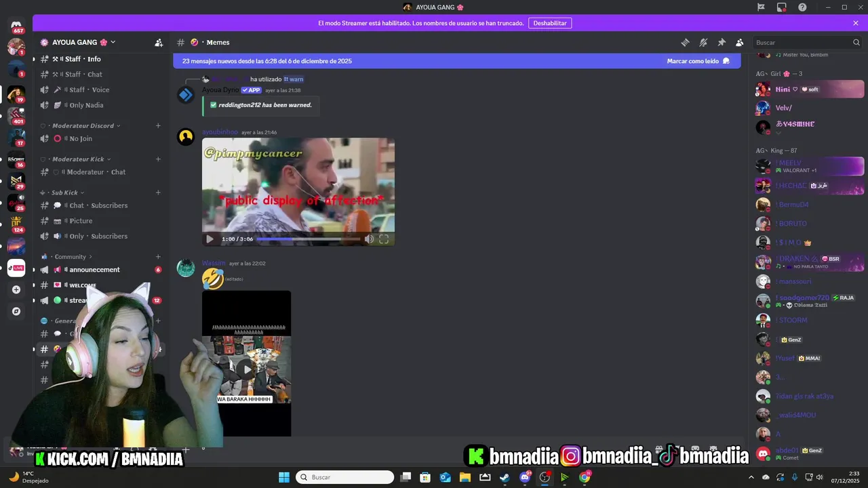The height and width of the screenshot is (488, 868).
Task: Open Windows Start menu
Action: 283,477
